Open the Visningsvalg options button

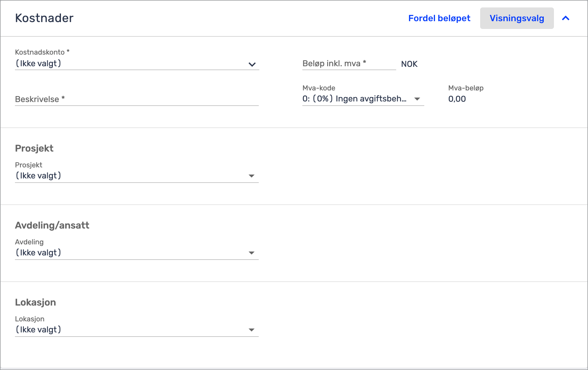tap(517, 18)
